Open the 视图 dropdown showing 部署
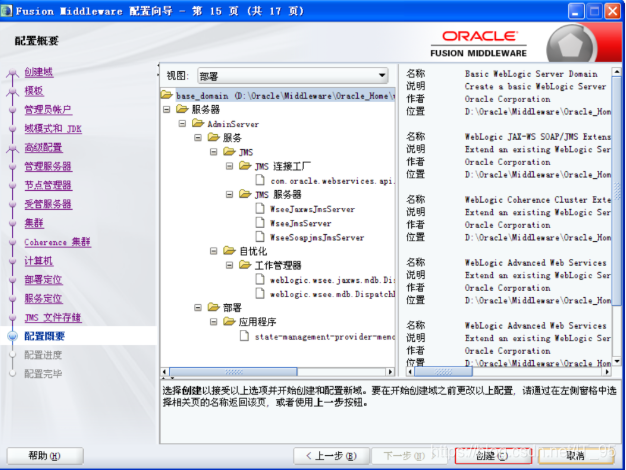 [293, 75]
